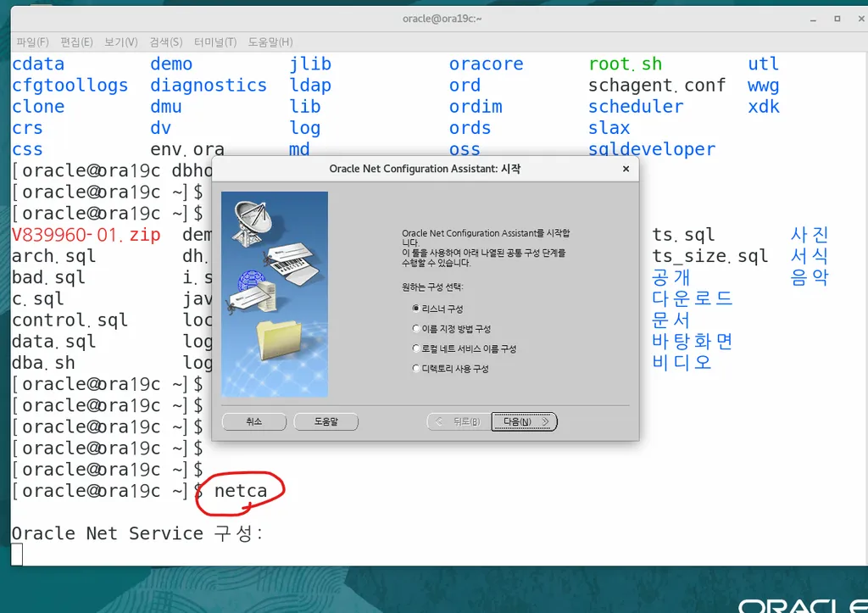The image size is (868, 613).
Task: Click the 다운로드 folder name
Action: pos(692,298)
